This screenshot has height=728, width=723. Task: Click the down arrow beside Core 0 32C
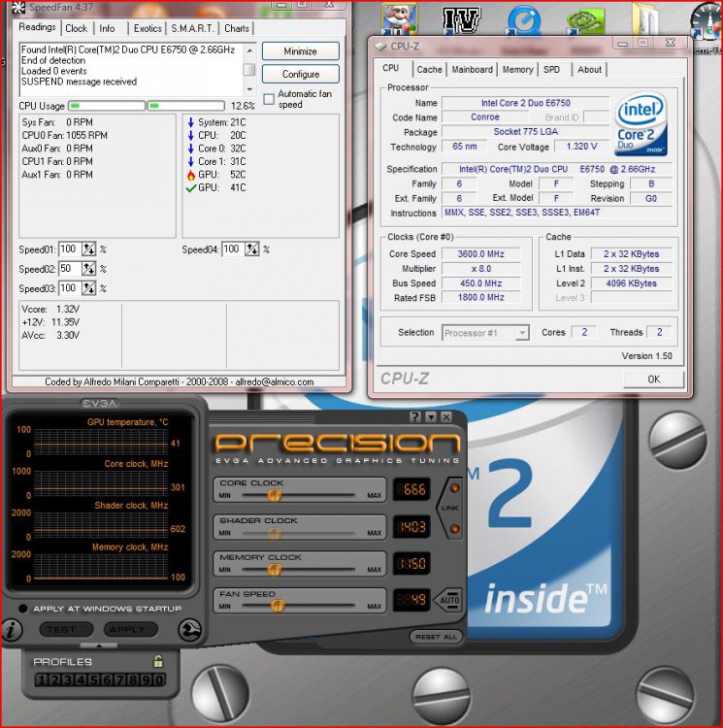[191, 149]
